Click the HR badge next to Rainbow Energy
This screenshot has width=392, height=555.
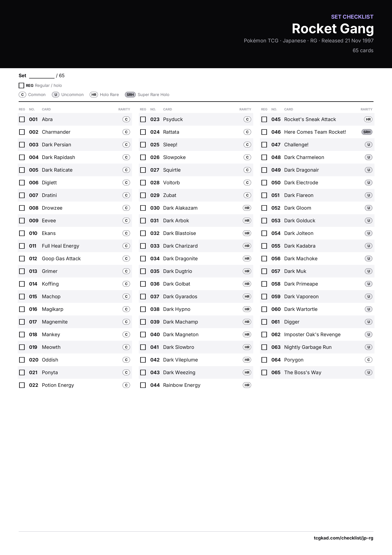(247, 385)
